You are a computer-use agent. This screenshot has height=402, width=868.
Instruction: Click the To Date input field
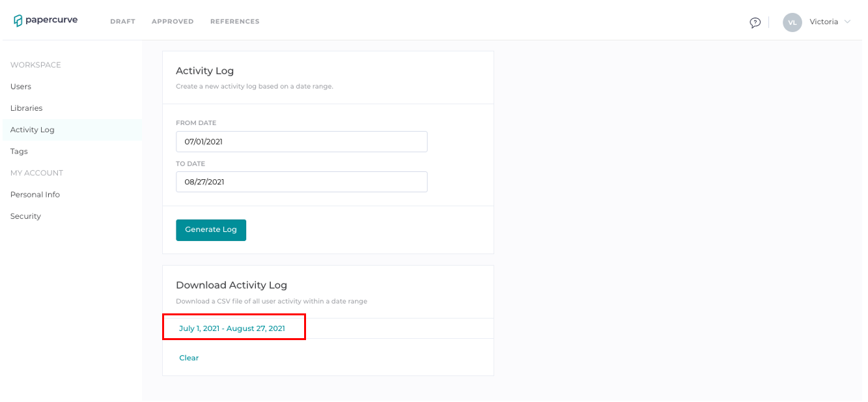301,182
